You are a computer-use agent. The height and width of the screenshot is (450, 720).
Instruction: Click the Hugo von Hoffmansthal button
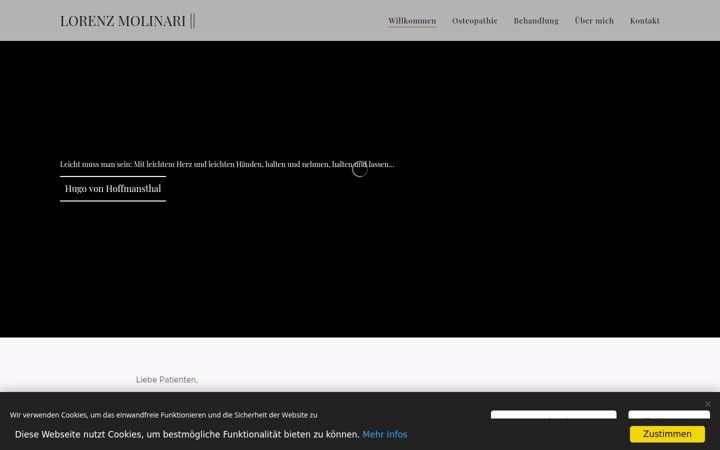[113, 189]
